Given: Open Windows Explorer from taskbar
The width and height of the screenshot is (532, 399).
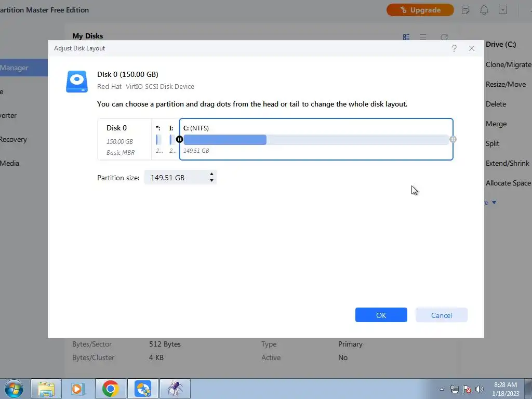Looking at the screenshot, I should [x=46, y=389].
